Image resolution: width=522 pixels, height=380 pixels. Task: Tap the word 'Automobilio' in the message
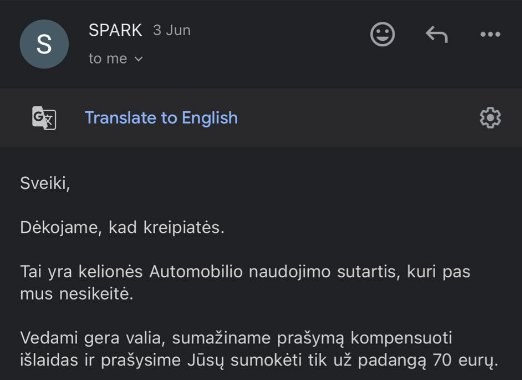tap(196, 272)
